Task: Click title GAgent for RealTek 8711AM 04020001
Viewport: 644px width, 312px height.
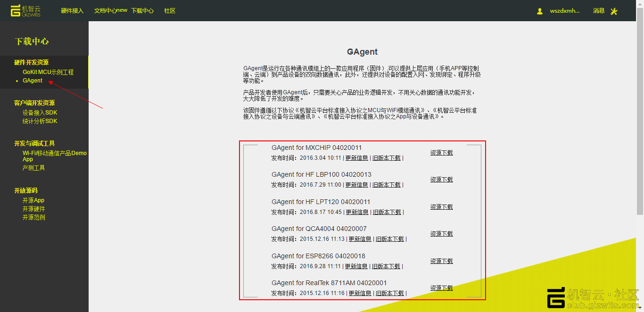Action: [329, 283]
